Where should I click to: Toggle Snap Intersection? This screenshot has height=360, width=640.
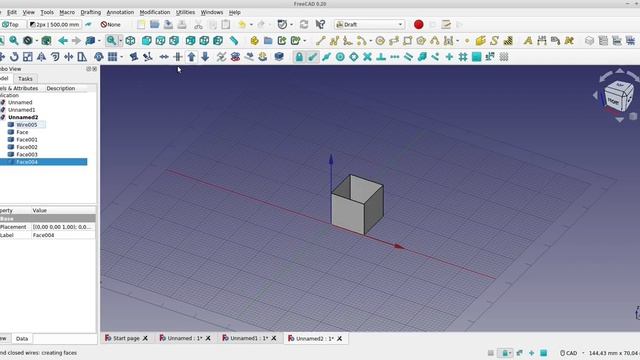(x=367, y=57)
